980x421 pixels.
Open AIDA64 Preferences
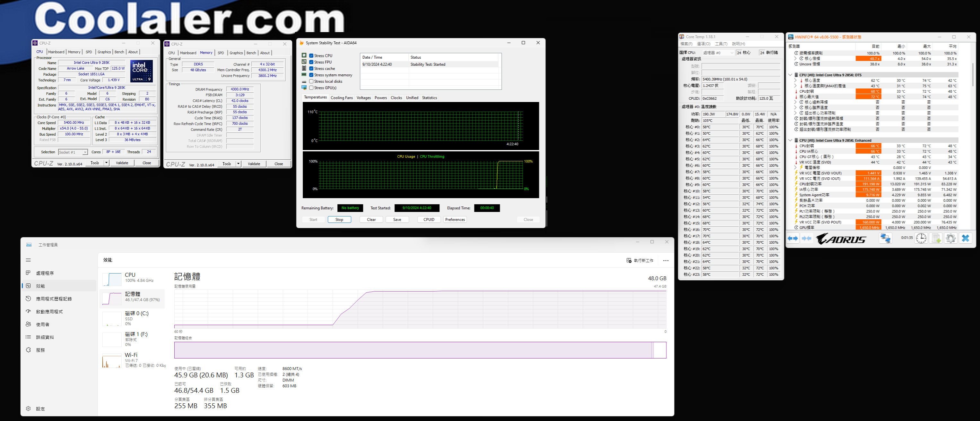455,220
